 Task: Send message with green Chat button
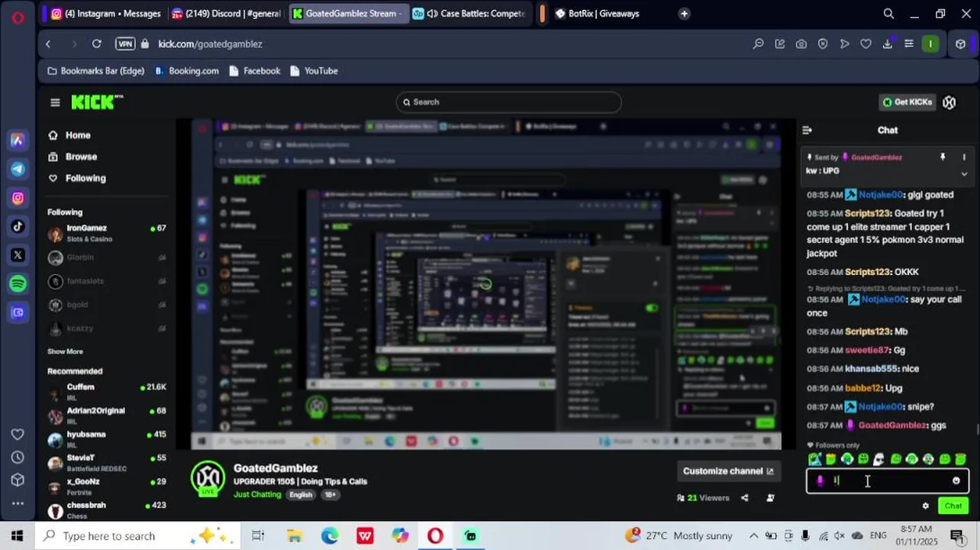[953, 506]
